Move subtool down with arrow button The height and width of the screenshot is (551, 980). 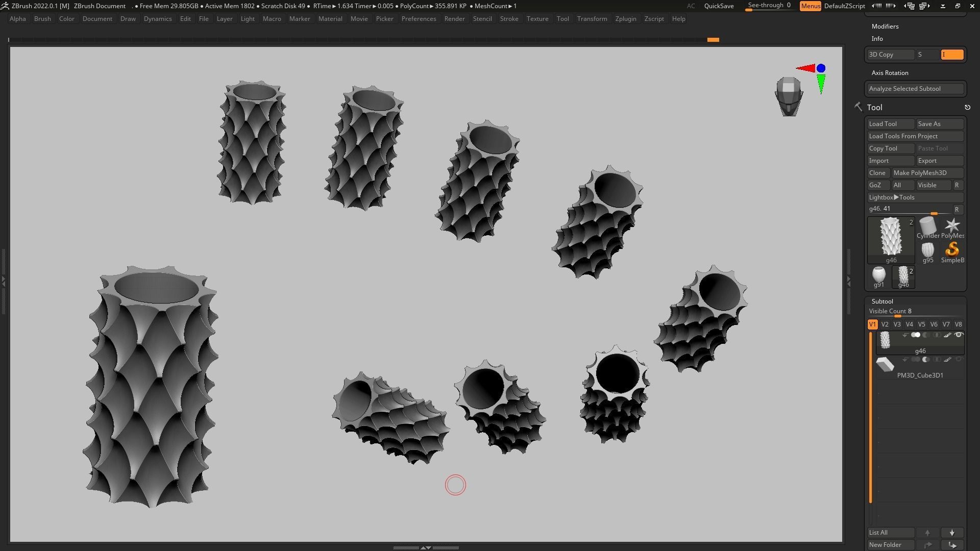pyautogui.click(x=952, y=533)
